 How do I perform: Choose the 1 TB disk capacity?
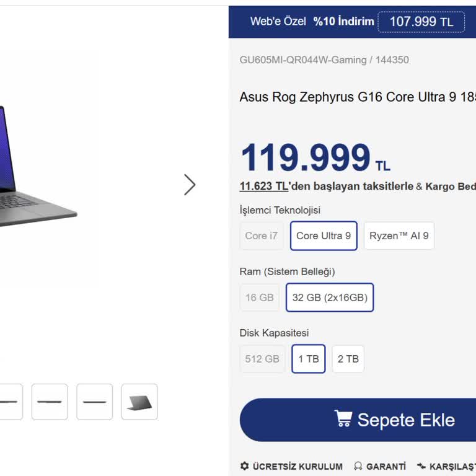(x=309, y=358)
